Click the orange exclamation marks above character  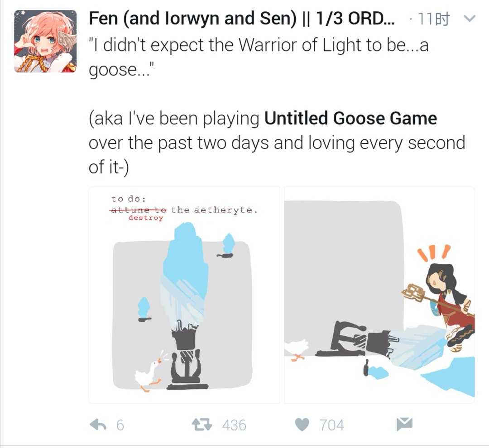coord(434,253)
